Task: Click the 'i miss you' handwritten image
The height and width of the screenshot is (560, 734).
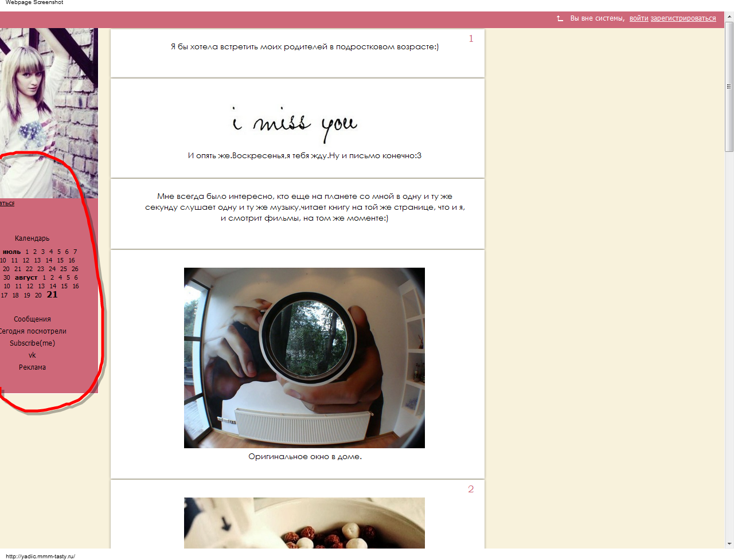Action: pos(295,123)
